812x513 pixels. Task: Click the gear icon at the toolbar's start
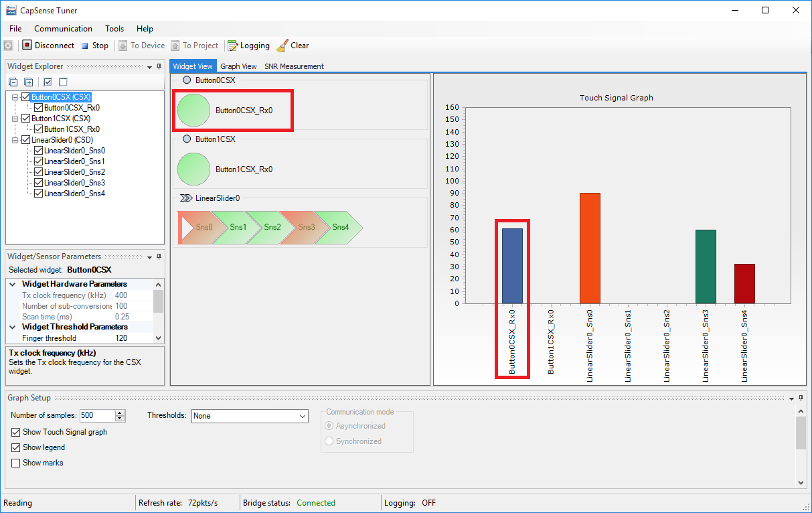point(8,46)
